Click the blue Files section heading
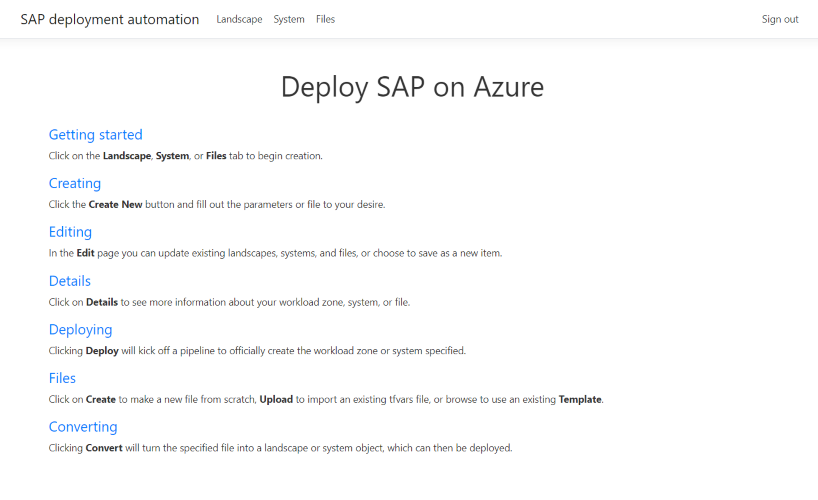The height and width of the screenshot is (500, 818). point(62,378)
